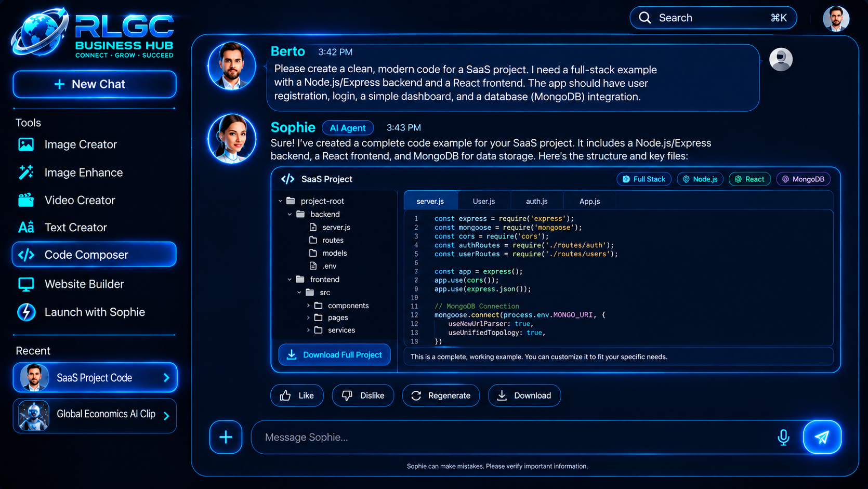Click the microphone voice input icon
This screenshot has width=868, height=489.
[x=783, y=437]
